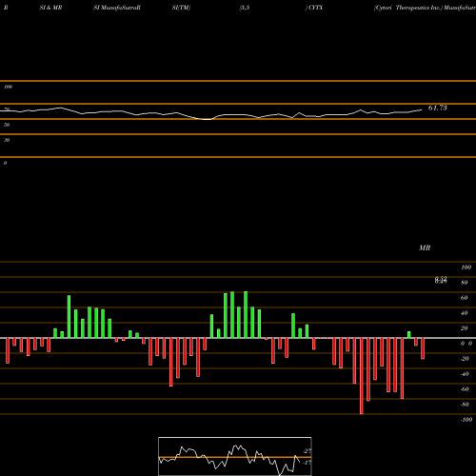Click the MR axis label -20

465,359
